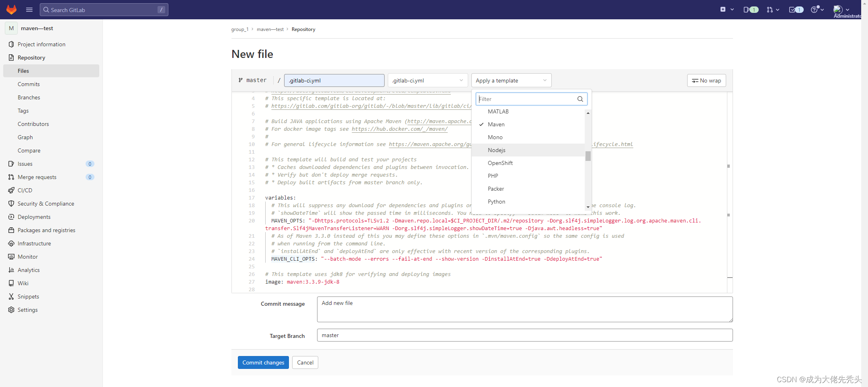Open the create new plus icon menu
The width and height of the screenshot is (868, 387).
coord(727,10)
